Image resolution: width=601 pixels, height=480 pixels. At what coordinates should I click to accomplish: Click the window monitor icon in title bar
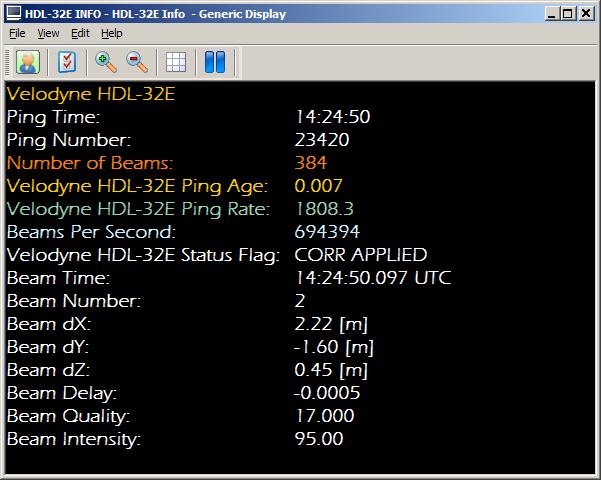[14, 13]
